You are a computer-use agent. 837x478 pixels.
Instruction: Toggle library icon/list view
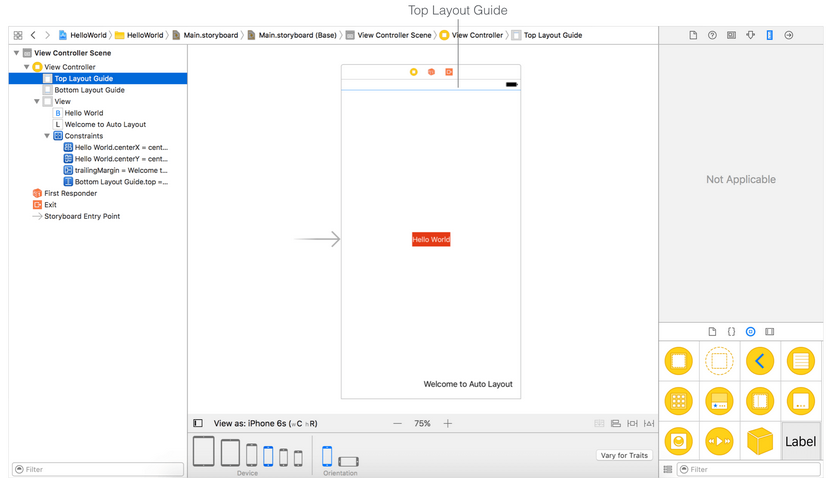point(668,469)
